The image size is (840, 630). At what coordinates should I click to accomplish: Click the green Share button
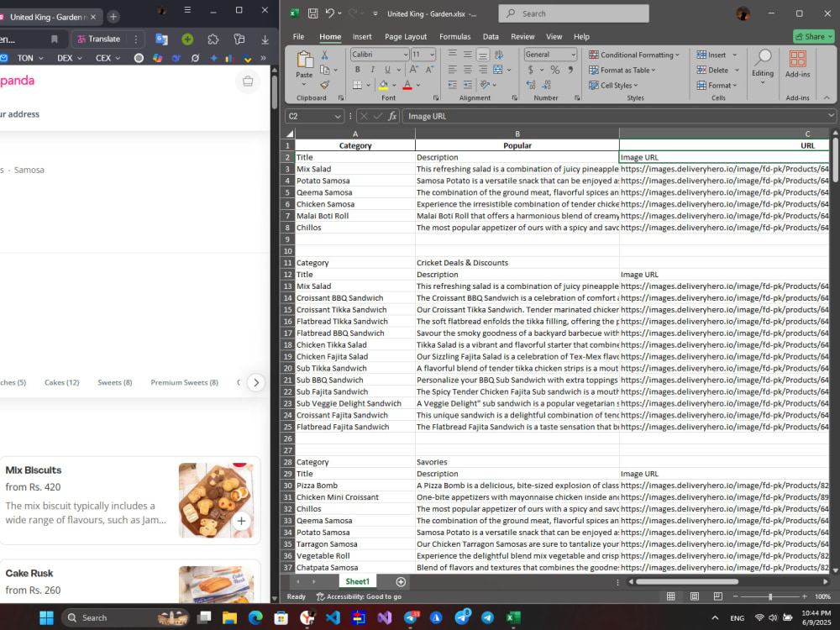[814, 36]
